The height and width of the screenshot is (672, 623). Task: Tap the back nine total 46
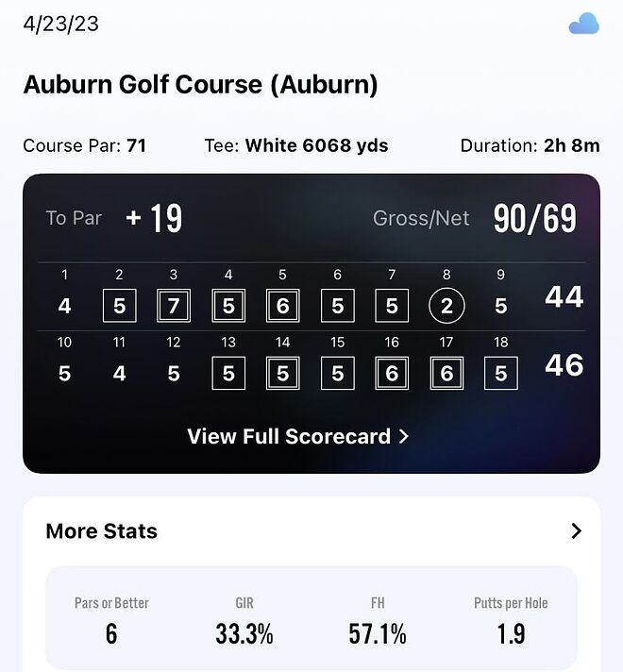tap(564, 365)
